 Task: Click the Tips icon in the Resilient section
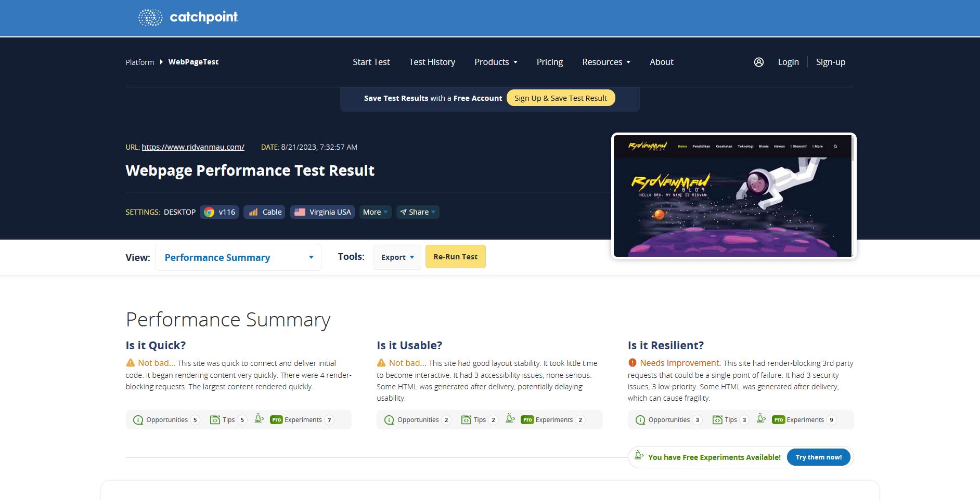point(717,420)
